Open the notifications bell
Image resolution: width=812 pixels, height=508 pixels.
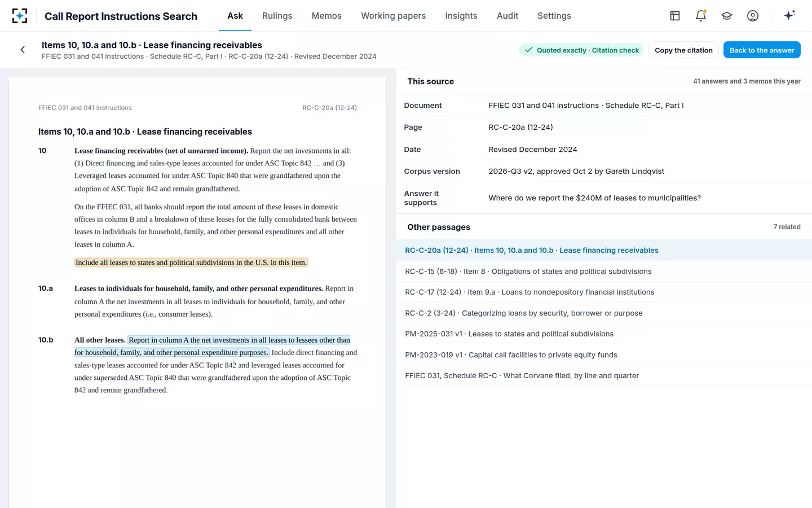click(701, 16)
